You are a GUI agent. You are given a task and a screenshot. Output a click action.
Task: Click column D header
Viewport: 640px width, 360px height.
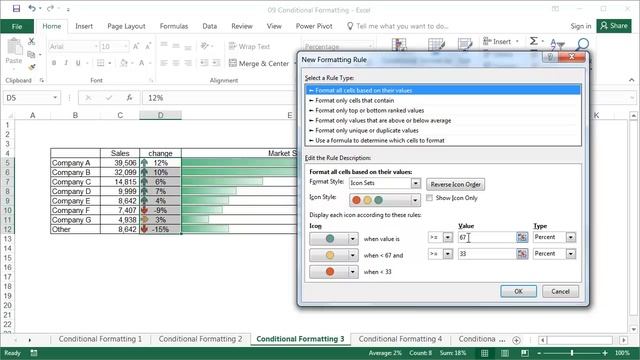tap(160, 116)
